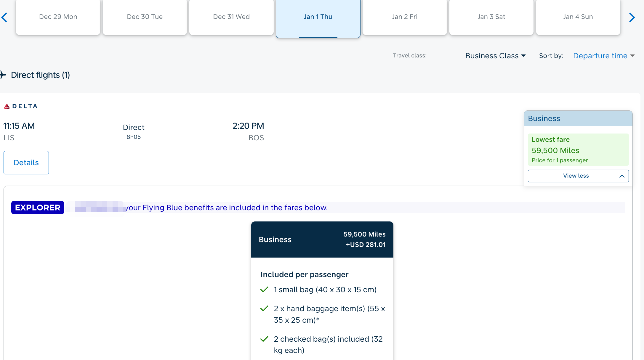The image size is (644, 360).
Task: Select the Business fare card header
Action: [322, 240]
